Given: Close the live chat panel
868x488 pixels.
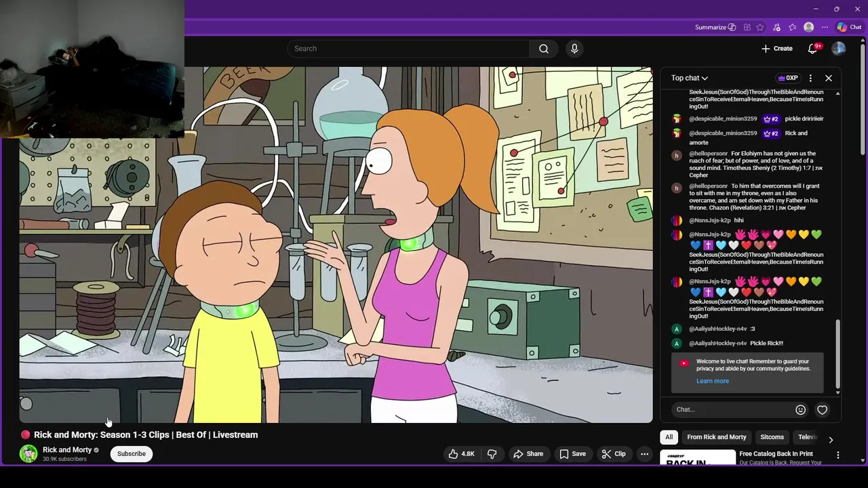Looking at the screenshot, I should (x=829, y=78).
